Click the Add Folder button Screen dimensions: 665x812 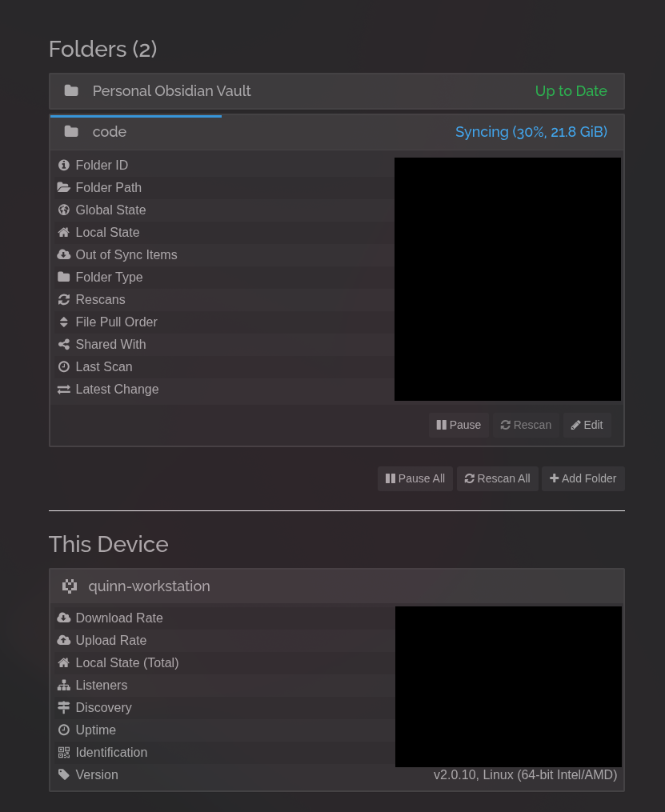tap(583, 478)
